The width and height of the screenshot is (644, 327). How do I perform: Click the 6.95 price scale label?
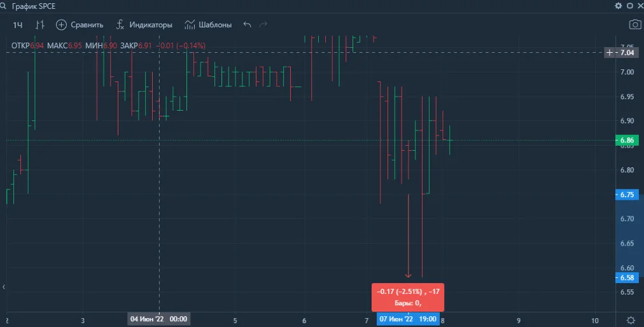pyautogui.click(x=627, y=97)
